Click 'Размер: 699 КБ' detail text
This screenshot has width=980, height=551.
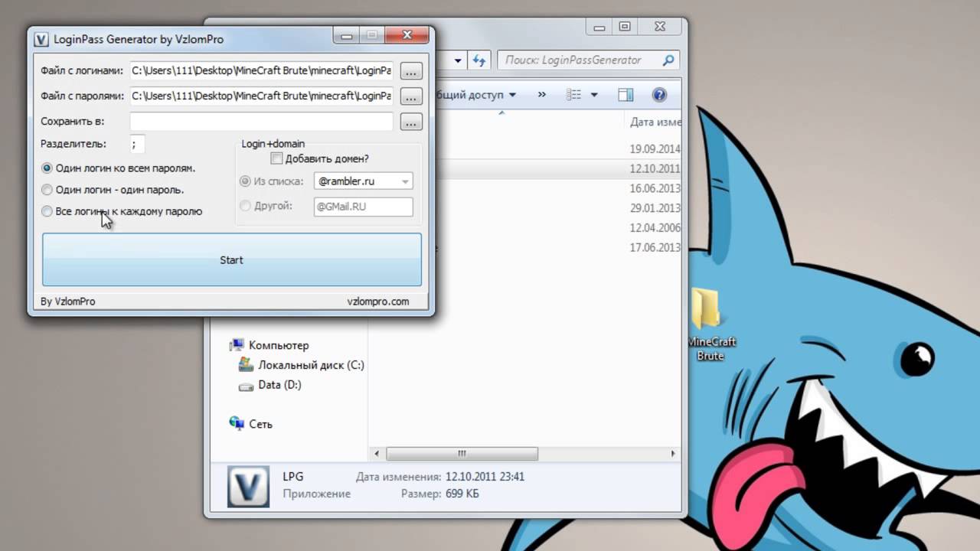(x=440, y=494)
